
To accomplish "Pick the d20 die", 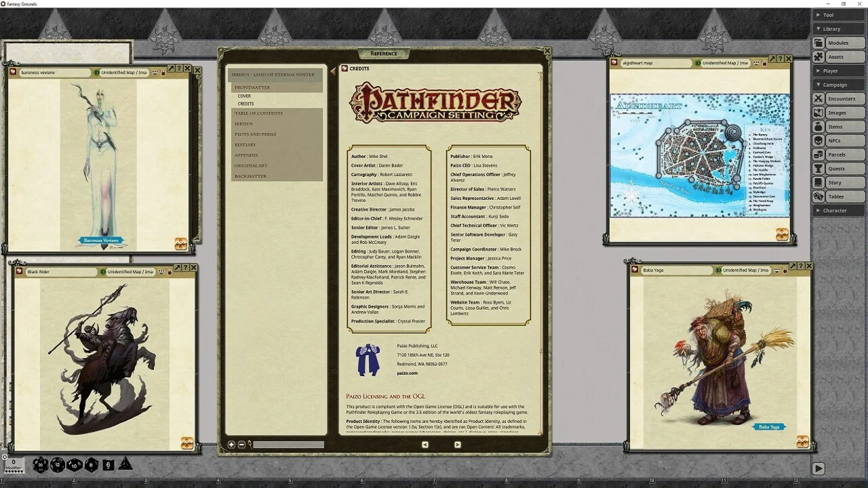I will (x=41, y=464).
